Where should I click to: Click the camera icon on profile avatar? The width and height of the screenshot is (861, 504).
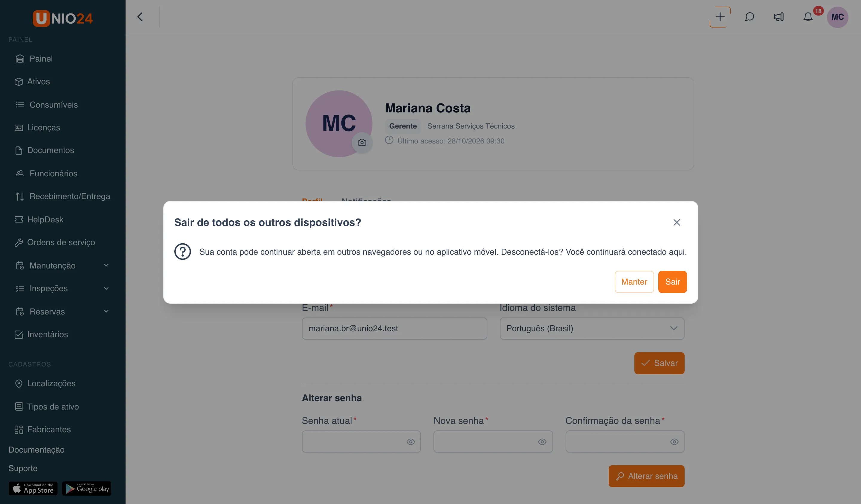(x=362, y=143)
